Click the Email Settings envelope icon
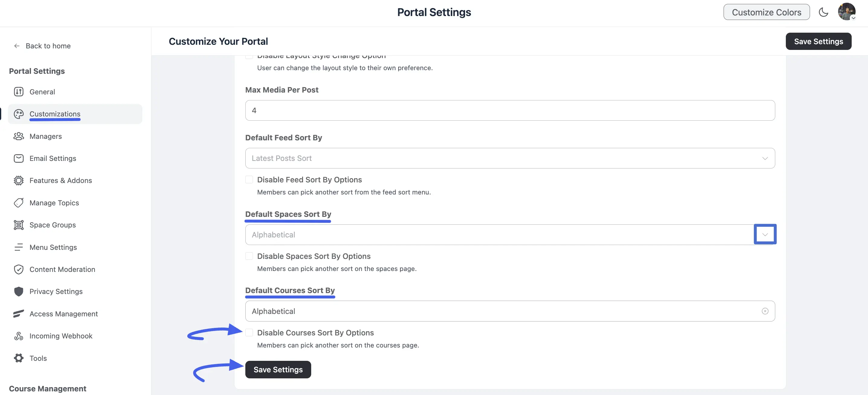The width and height of the screenshot is (868, 395). coord(18,158)
